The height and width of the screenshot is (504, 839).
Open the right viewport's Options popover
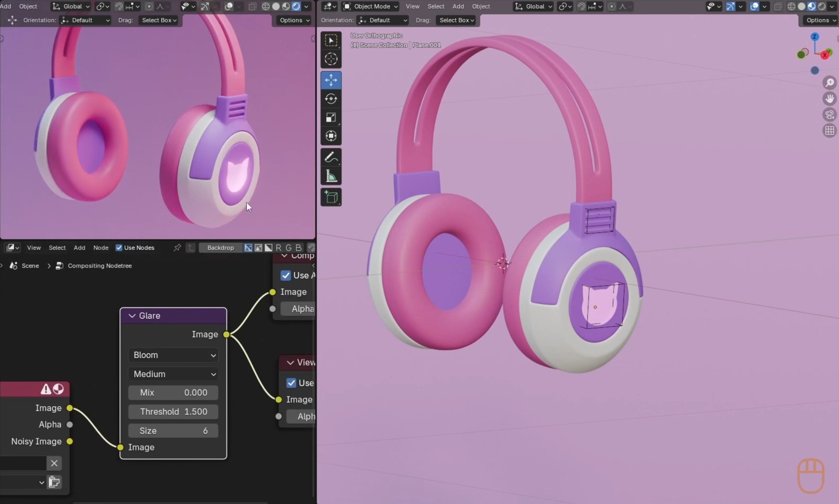(x=820, y=20)
